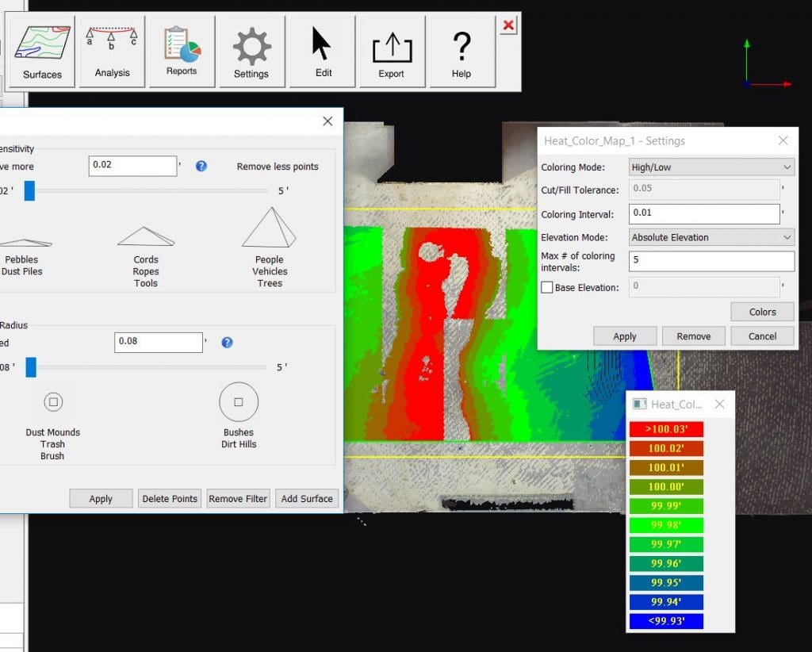Open the Export tool
Screen dimensions: 812x652
(392, 52)
